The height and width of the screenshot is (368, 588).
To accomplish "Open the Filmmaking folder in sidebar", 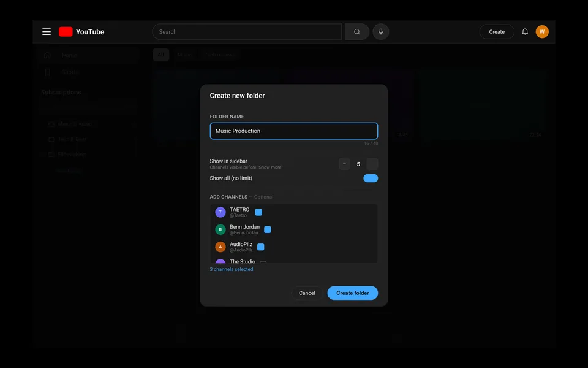I will pyautogui.click(x=89, y=155).
